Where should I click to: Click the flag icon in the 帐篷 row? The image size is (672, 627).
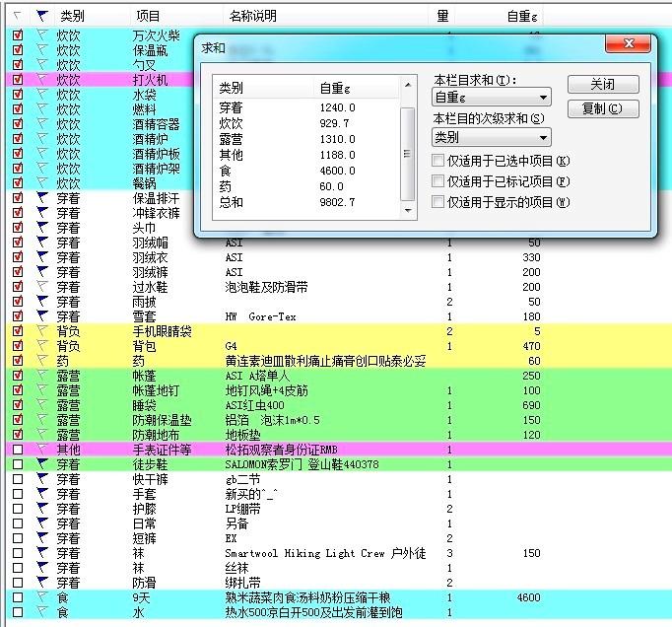(x=41, y=376)
